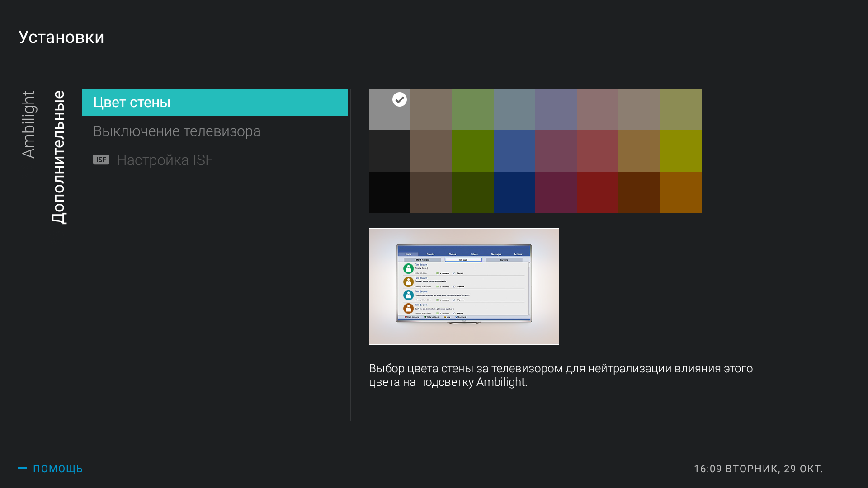The height and width of the screenshot is (488, 868).
Task: Switch to the Ambilight vertical tab
Action: click(x=28, y=125)
